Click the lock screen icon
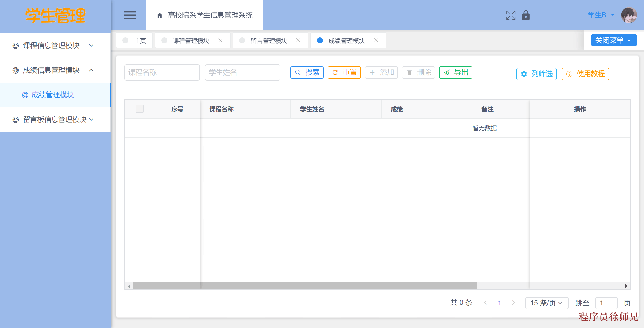Screen dimensions: 644x328 click(x=526, y=15)
